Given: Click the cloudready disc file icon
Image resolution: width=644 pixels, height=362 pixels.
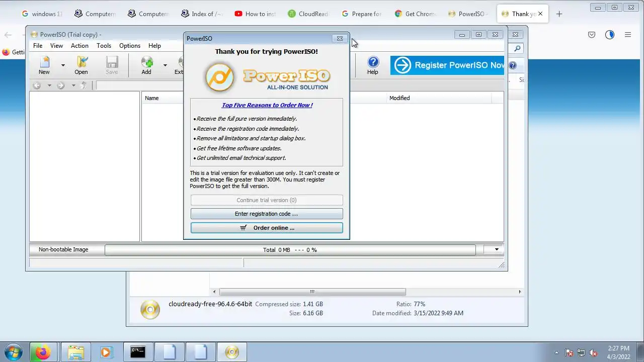Looking at the screenshot, I should (x=150, y=309).
